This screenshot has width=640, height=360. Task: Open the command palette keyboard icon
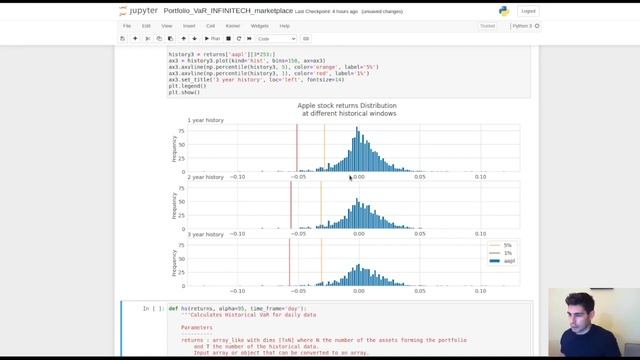306,38
